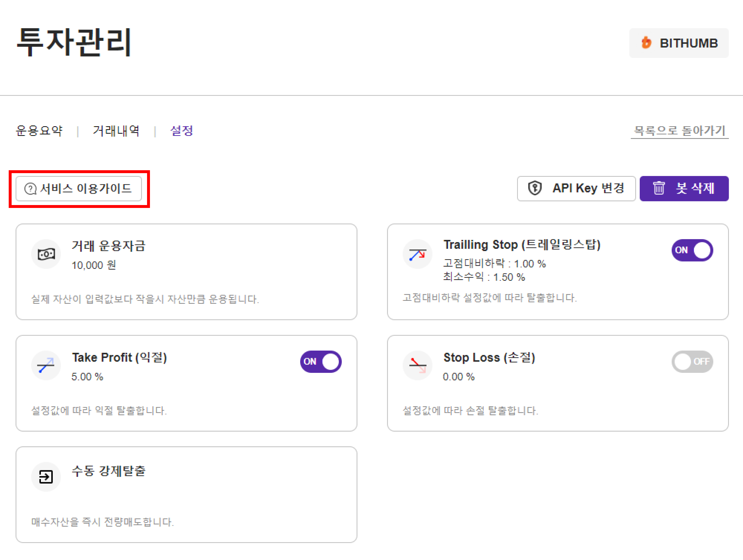This screenshot has width=743, height=560.
Task: Select the 설정 tab
Action: (182, 131)
